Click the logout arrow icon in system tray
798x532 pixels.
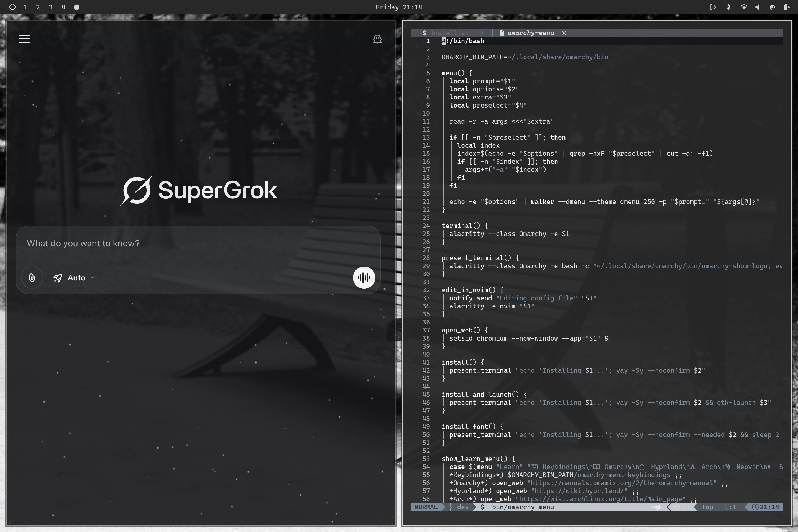[712, 7]
